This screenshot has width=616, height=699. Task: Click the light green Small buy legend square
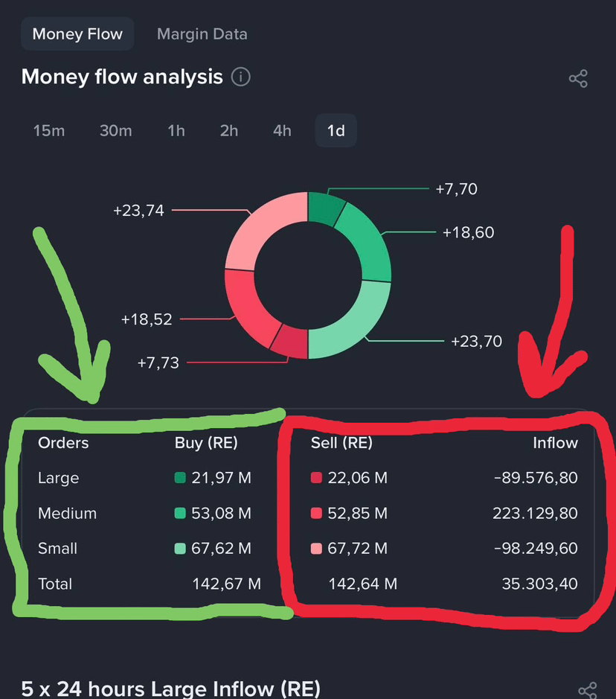pos(180,549)
